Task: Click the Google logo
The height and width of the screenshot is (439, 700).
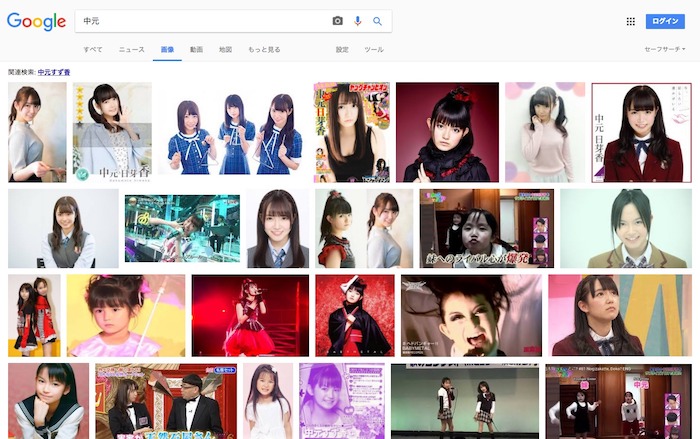Action: pyautogui.click(x=36, y=21)
